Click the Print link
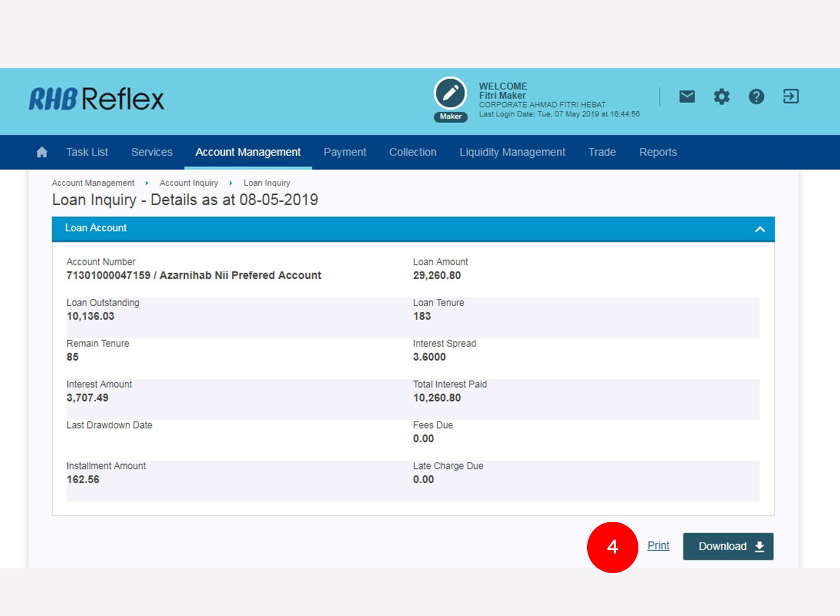 click(658, 546)
